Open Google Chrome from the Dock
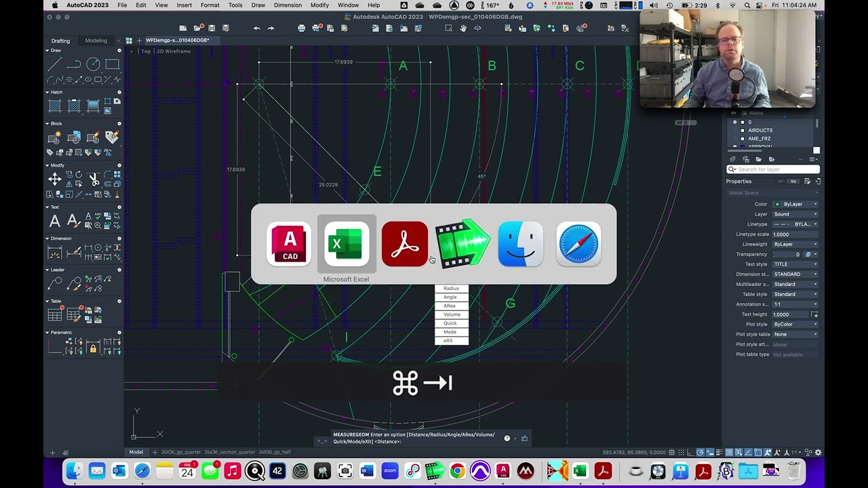This screenshot has height=488, width=868. (457, 471)
